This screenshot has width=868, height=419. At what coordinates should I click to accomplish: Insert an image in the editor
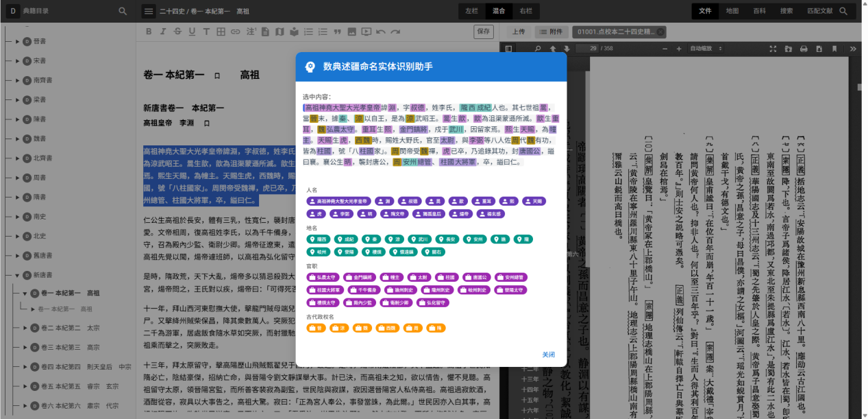[351, 32]
